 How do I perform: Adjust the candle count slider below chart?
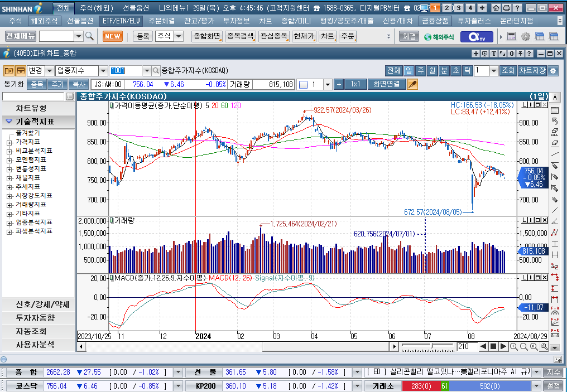[x=433, y=345]
